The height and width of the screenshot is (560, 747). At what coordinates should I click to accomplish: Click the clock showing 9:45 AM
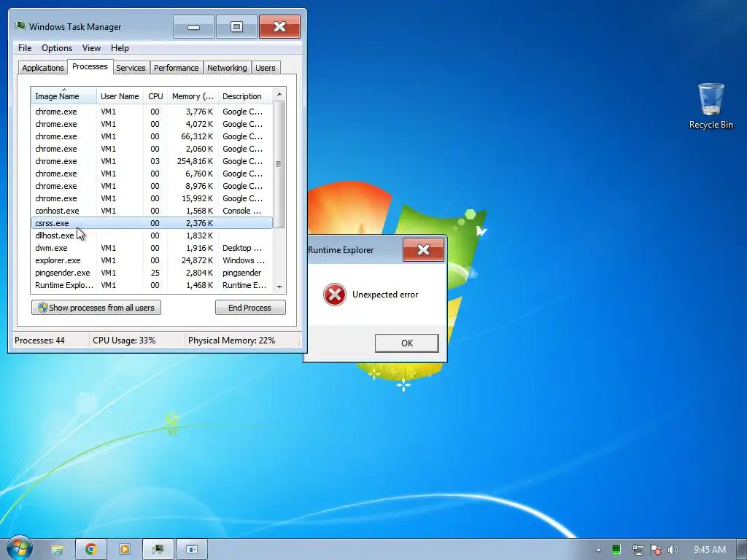tap(709, 550)
